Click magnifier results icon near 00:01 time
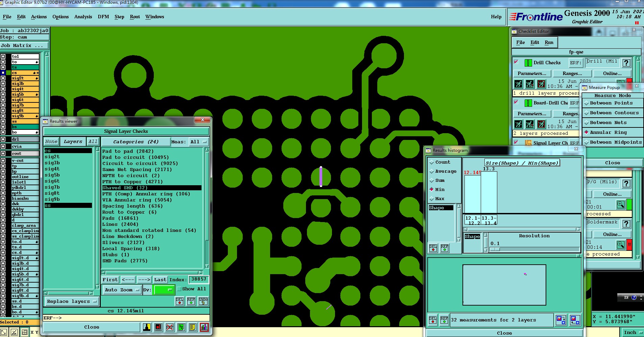This screenshot has width=644, height=337. click(621, 204)
